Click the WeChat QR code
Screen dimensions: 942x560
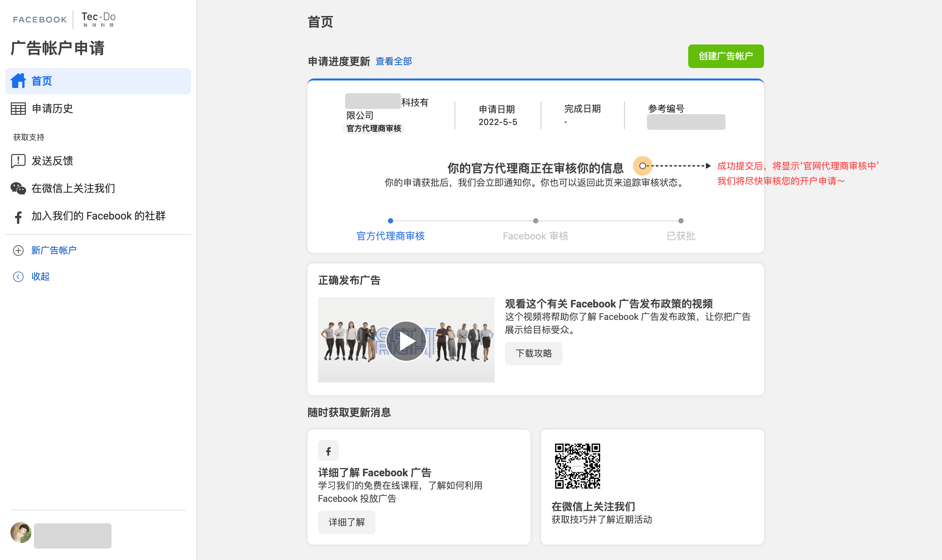(577, 466)
